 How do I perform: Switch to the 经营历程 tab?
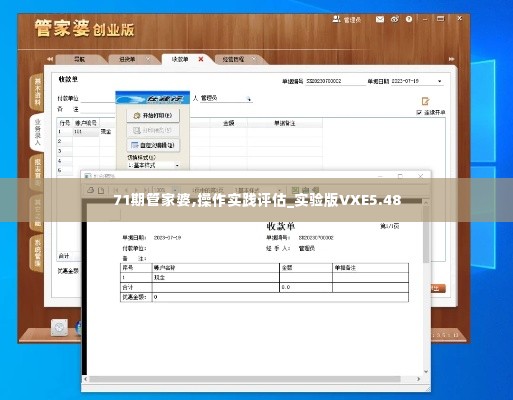pos(233,59)
